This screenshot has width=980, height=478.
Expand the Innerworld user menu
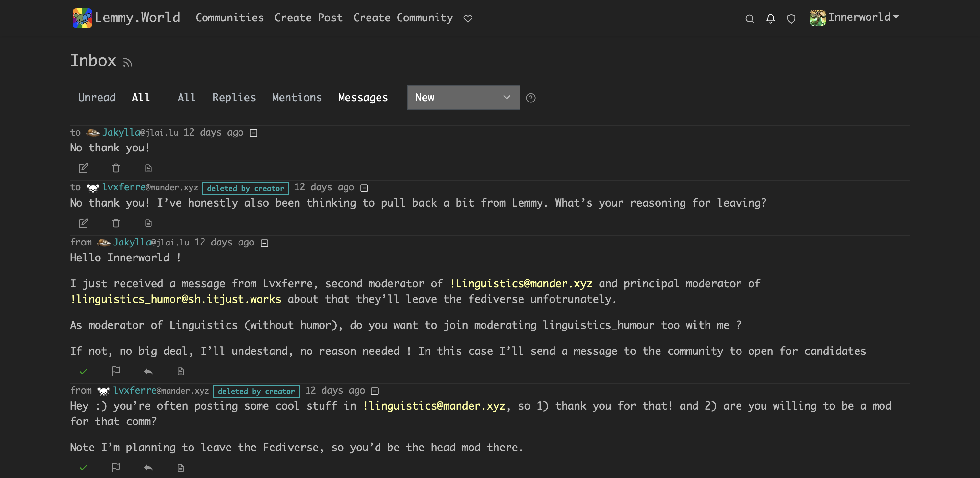click(x=855, y=18)
